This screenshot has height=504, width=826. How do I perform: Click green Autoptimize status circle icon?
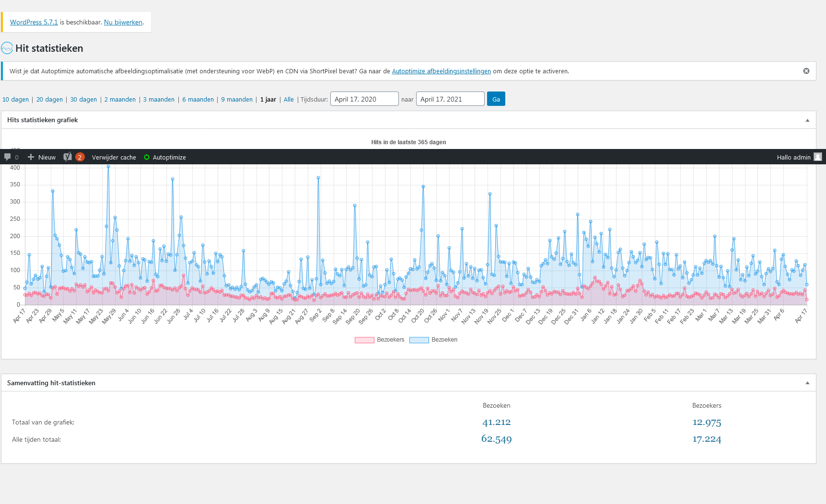pyautogui.click(x=147, y=157)
